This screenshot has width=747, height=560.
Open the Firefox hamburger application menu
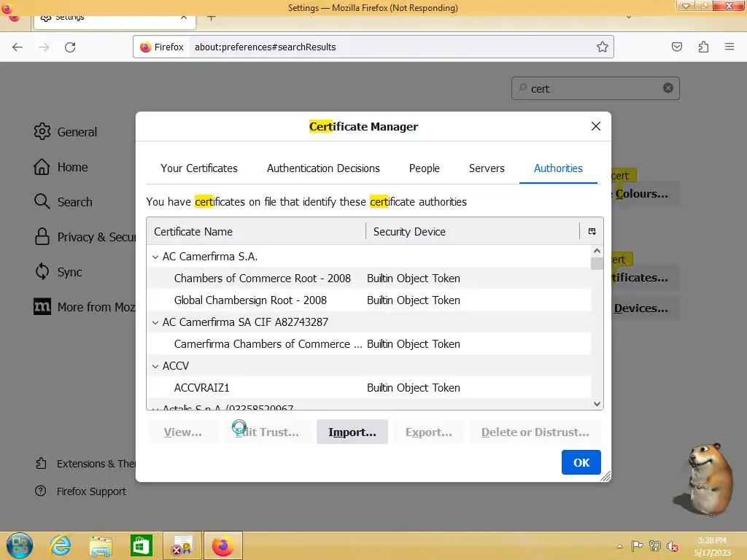729,47
